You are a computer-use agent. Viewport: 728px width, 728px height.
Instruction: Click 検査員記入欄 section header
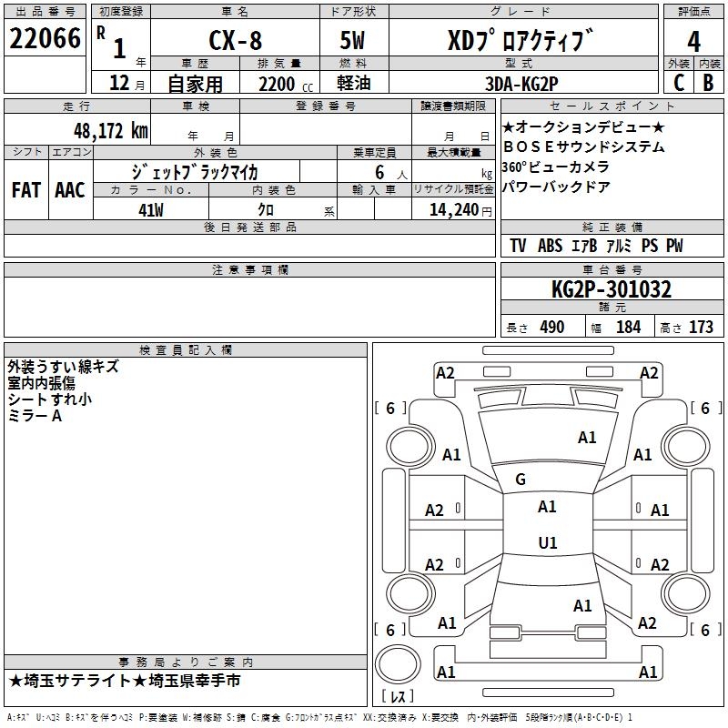(186, 350)
